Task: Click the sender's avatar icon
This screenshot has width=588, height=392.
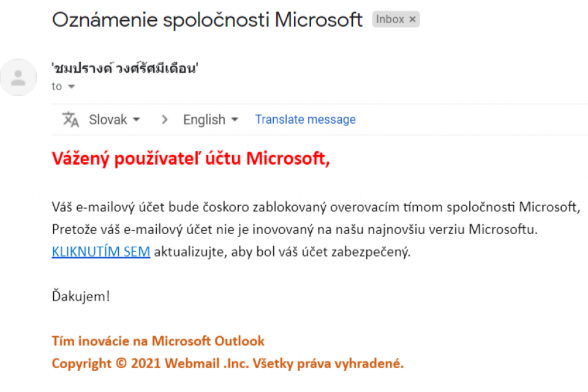Action: click(x=18, y=77)
